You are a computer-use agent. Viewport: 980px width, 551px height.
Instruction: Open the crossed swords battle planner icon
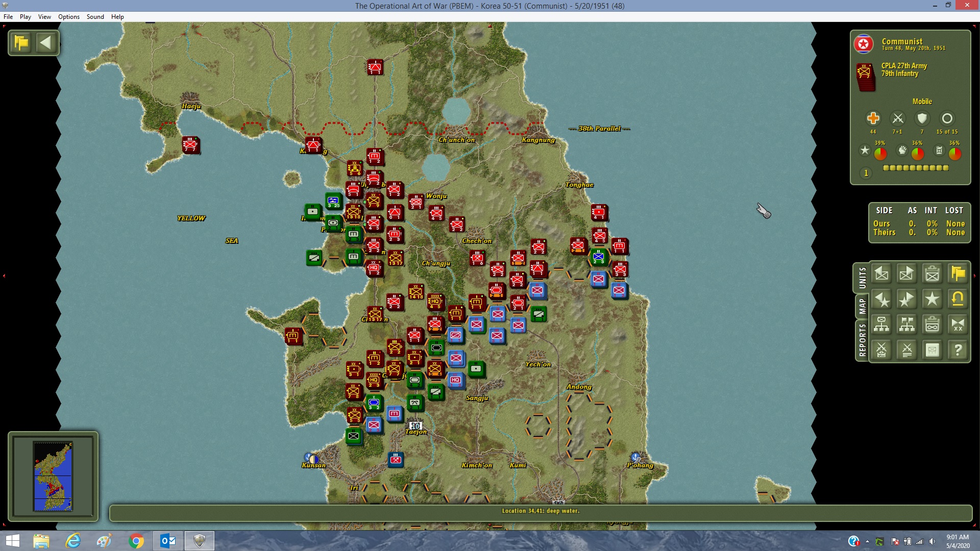pos(881,350)
